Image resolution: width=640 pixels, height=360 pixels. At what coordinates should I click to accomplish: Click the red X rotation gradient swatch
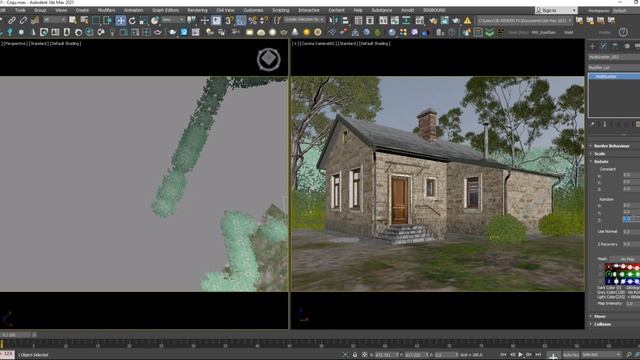point(622,267)
